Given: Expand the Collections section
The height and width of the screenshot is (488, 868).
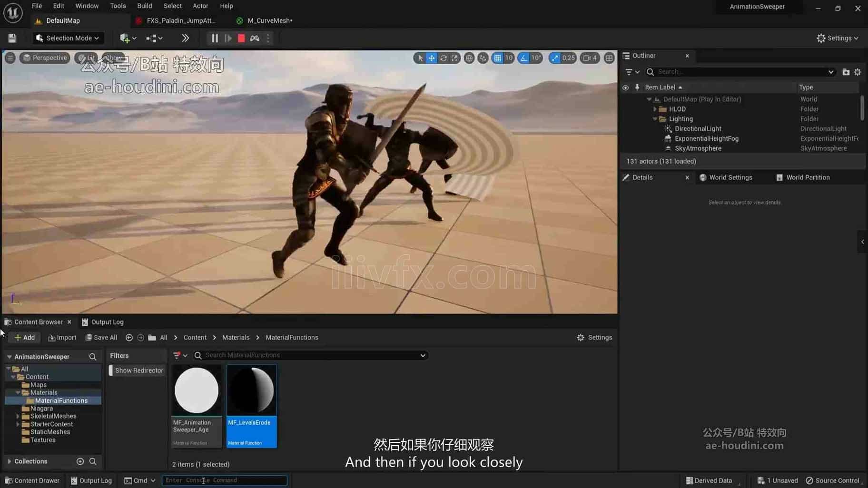Looking at the screenshot, I should coord(9,461).
